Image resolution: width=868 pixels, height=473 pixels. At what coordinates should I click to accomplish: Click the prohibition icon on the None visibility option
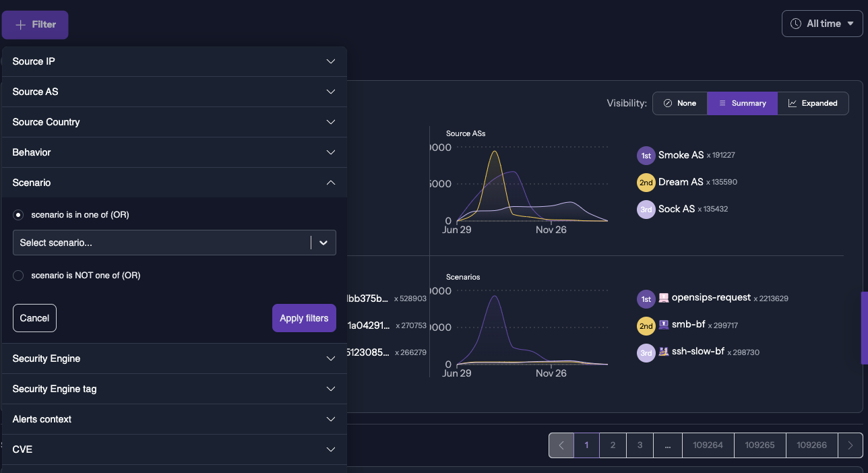[x=668, y=103]
